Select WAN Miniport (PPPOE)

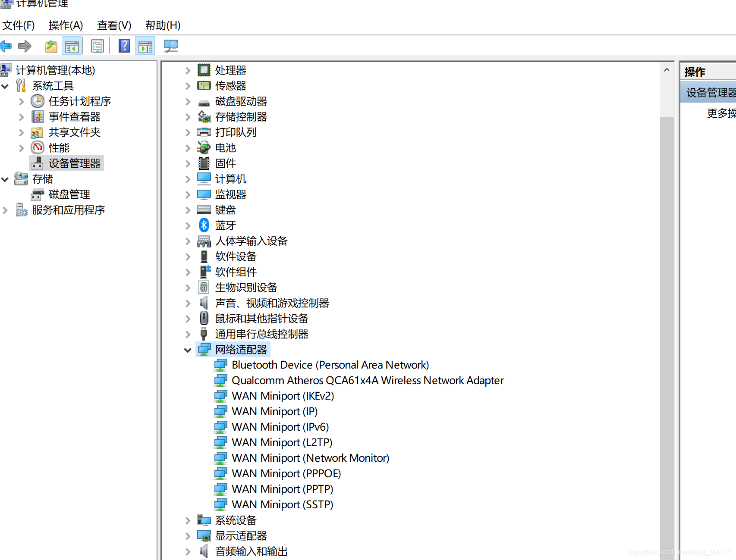[x=286, y=474]
